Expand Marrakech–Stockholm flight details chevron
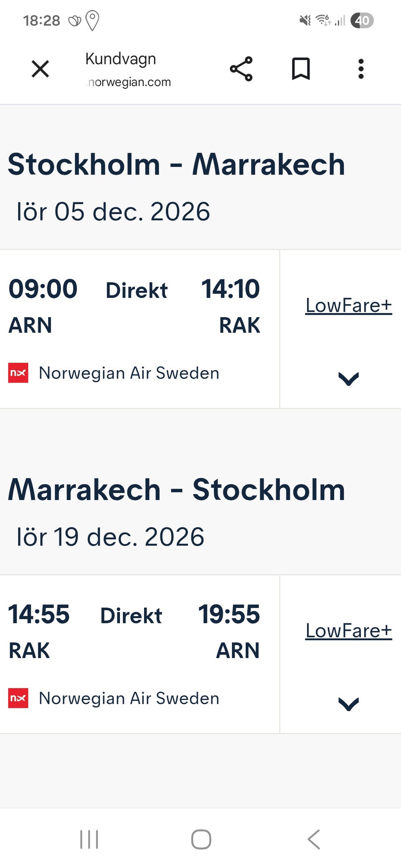 coord(348,704)
